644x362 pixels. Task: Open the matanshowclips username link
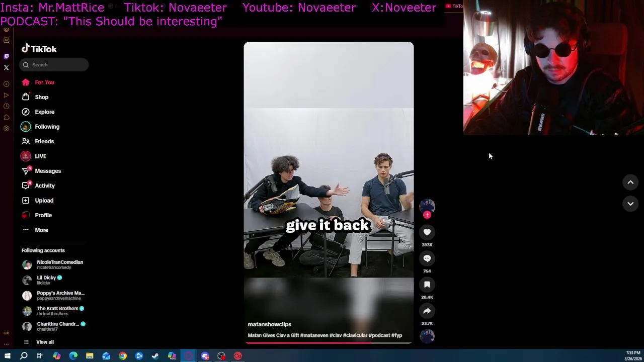pos(270,324)
